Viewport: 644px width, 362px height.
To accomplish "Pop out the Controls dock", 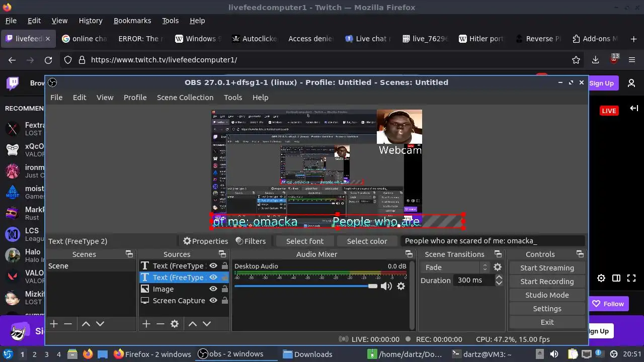I will click(x=580, y=254).
